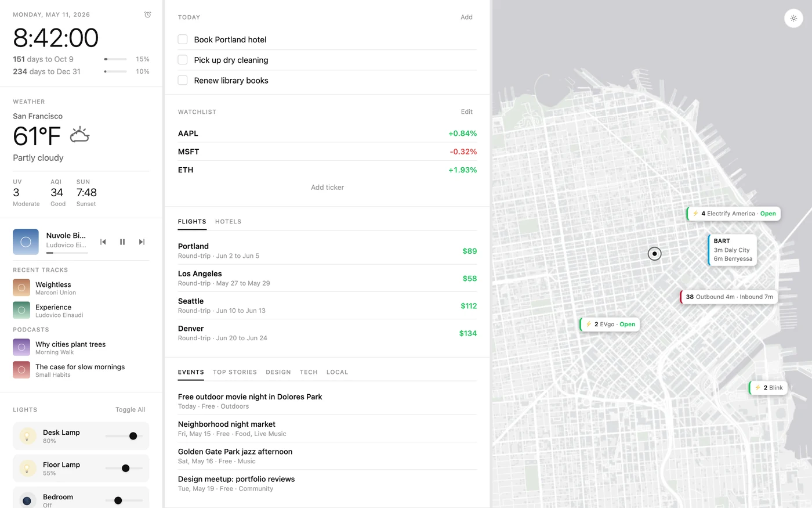
Task: Open the Why cities plant trees podcast artwork
Action: pos(21,347)
